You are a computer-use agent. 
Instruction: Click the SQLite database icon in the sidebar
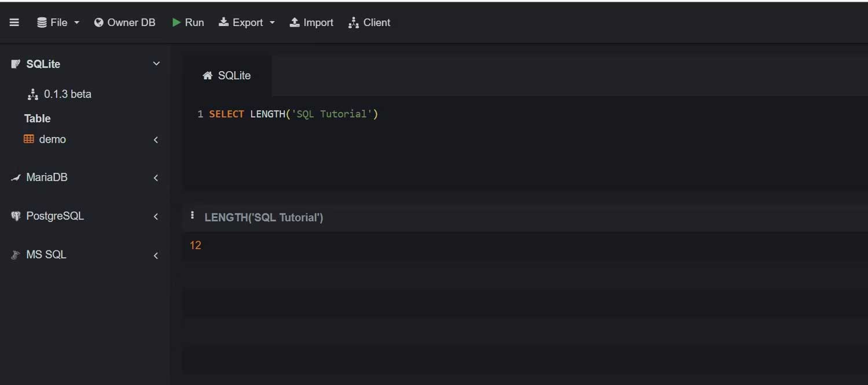click(x=15, y=64)
